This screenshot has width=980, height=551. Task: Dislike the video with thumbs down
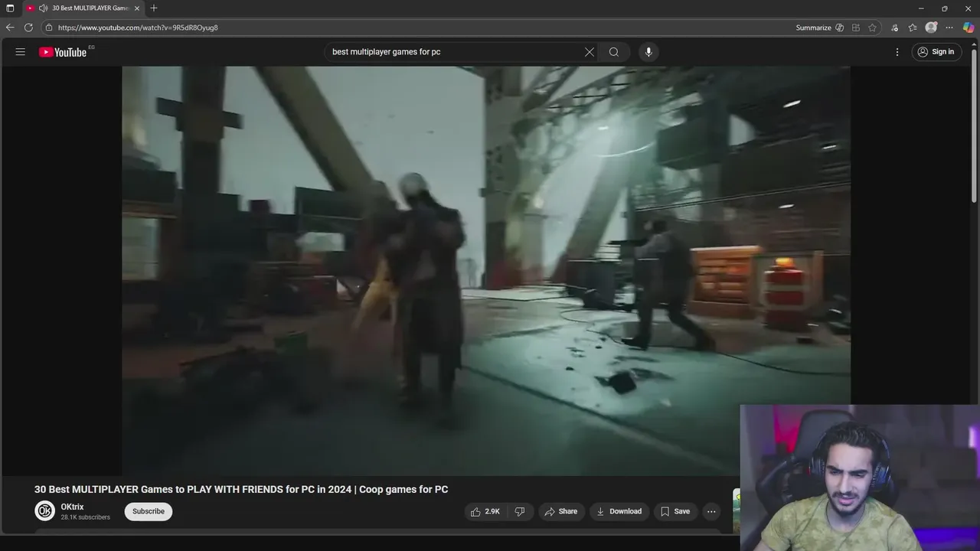click(520, 511)
